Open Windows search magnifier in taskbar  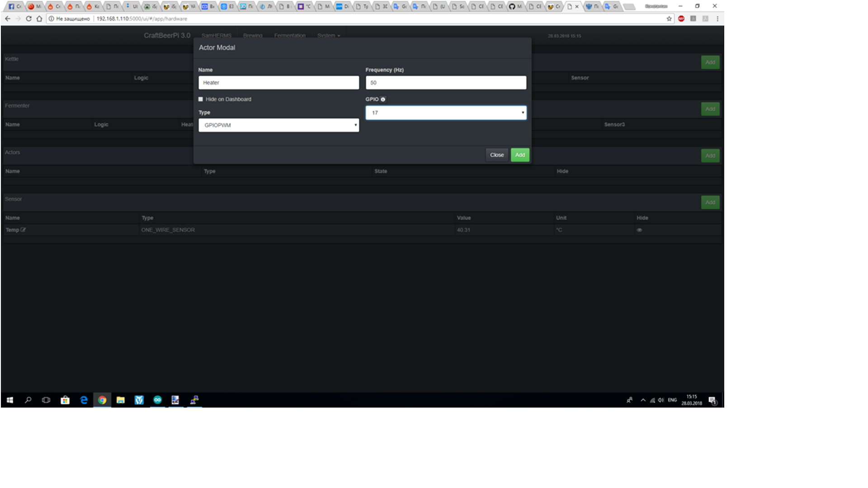click(x=28, y=400)
